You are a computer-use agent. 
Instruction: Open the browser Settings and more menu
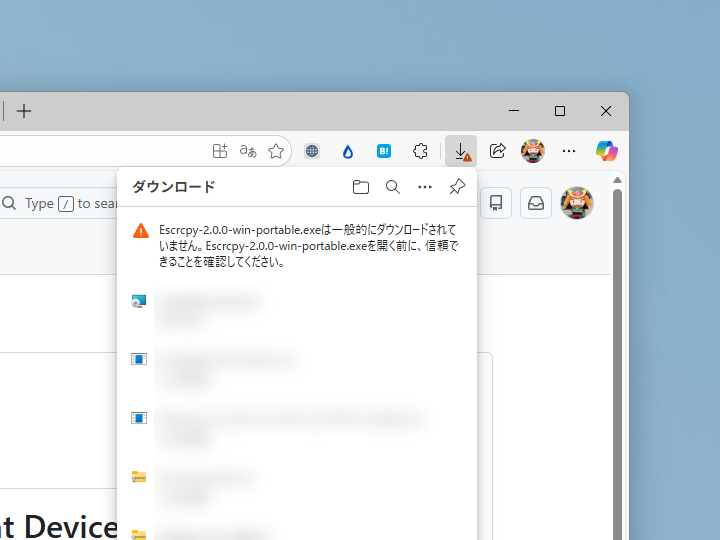coord(569,151)
